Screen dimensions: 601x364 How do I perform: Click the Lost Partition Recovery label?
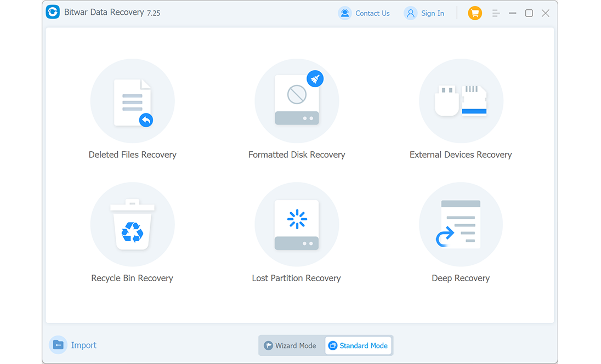[296, 278]
